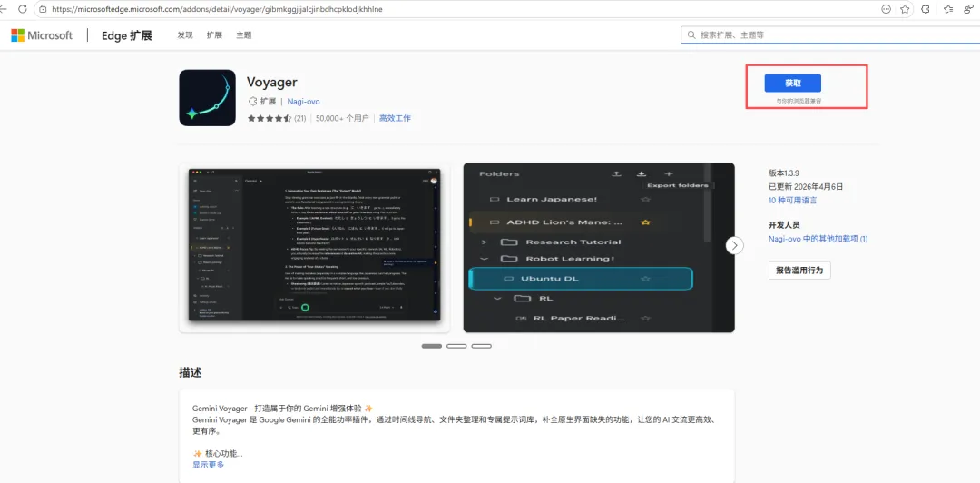Image resolution: width=980 pixels, height=483 pixels.
Task: Click the browser address bar URL
Action: (x=218, y=9)
